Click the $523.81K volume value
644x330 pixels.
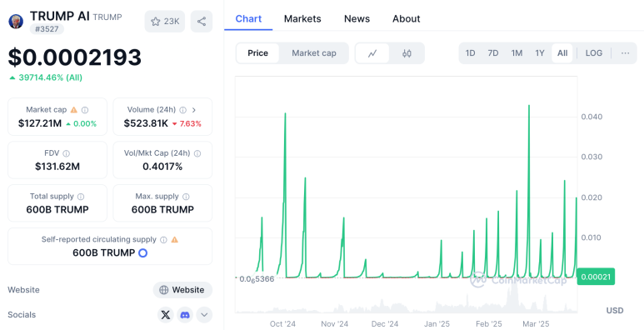[146, 123]
